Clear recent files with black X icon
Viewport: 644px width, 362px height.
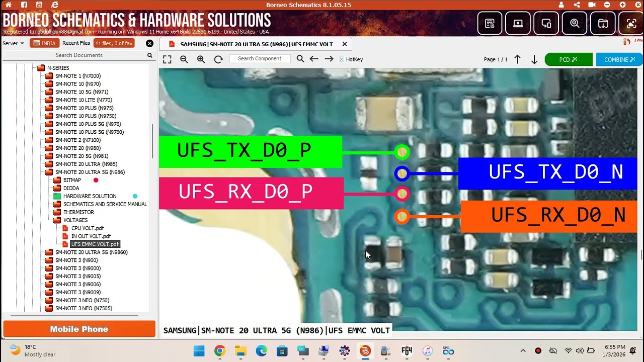(149, 43)
